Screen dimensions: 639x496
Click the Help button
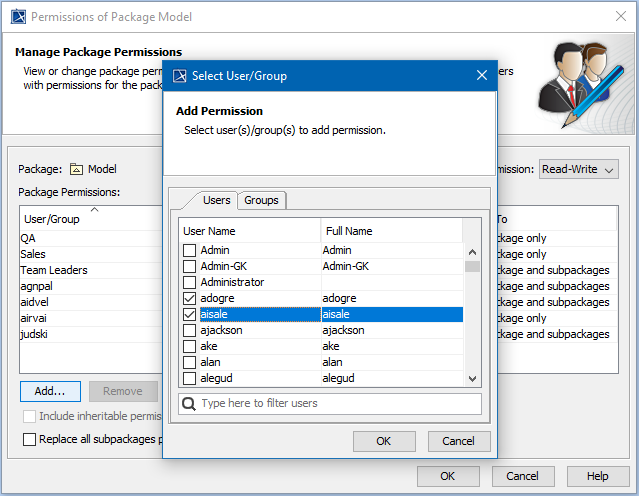[x=597, y=476]
